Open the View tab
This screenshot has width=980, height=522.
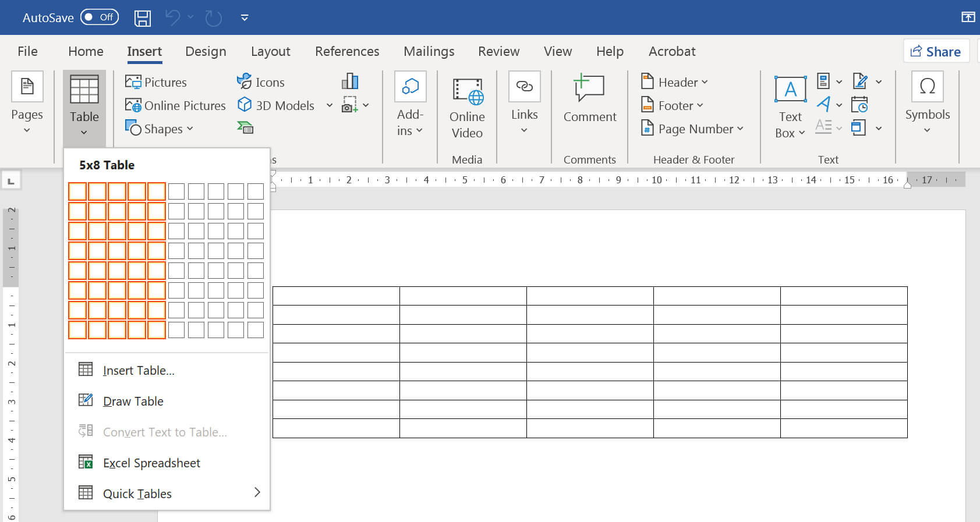558,51
